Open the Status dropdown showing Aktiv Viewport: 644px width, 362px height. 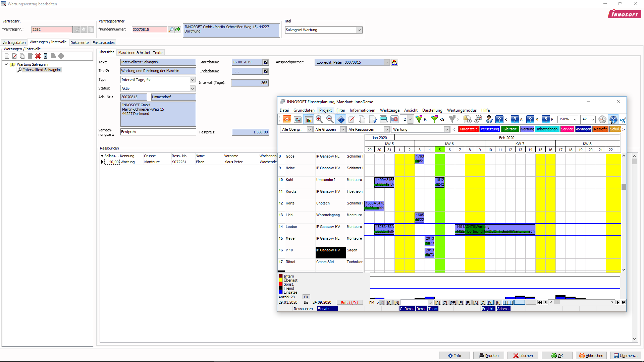193,88
